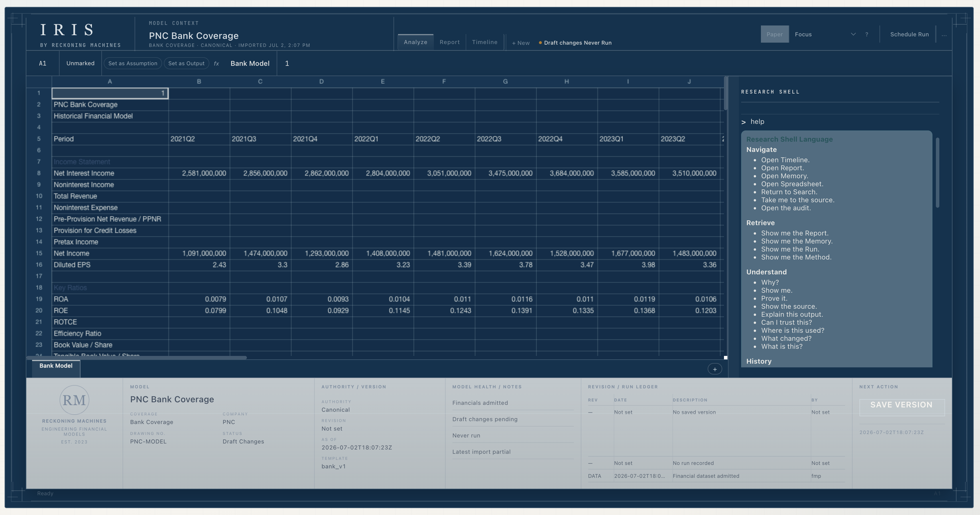The height and width of the screenshot is (515, 980).
Task: Click 'Latest import partial' health note
Action: pos(481,452)
